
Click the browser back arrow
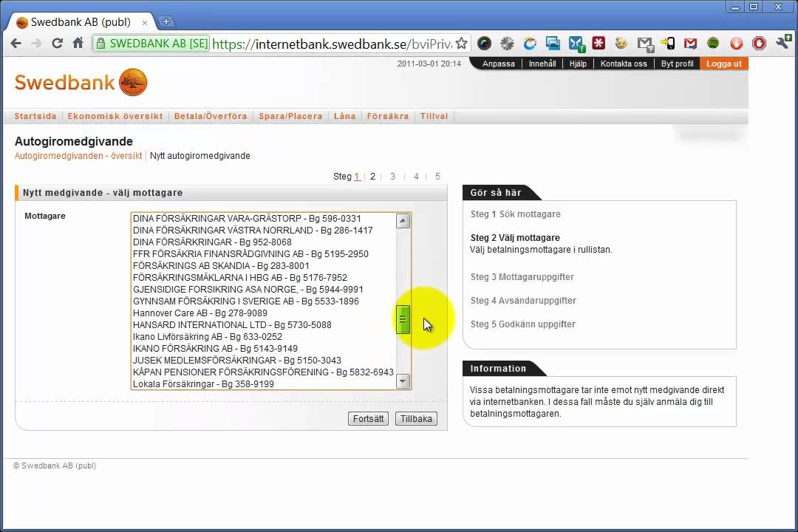click(16, 44)
